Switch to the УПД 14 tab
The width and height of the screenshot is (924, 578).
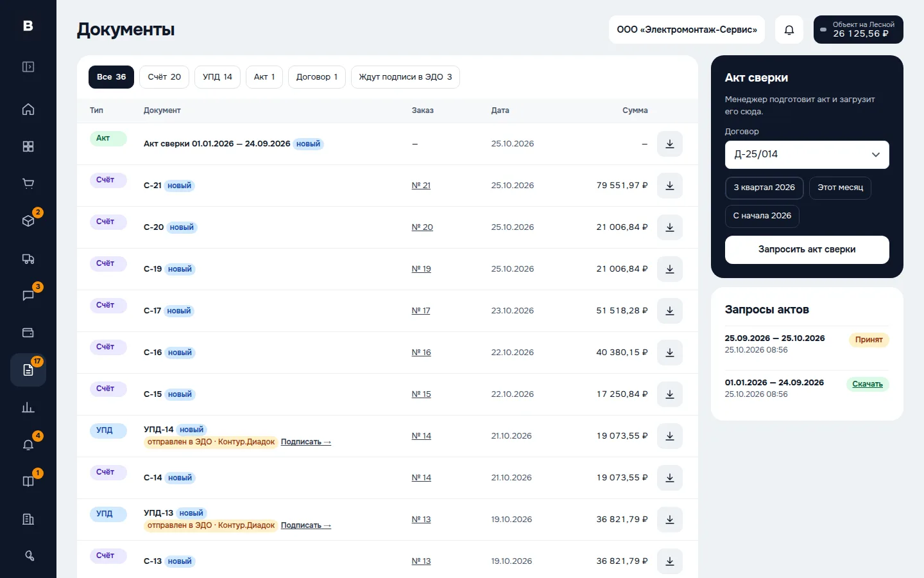pyautogui.click(x=218, y=77)
